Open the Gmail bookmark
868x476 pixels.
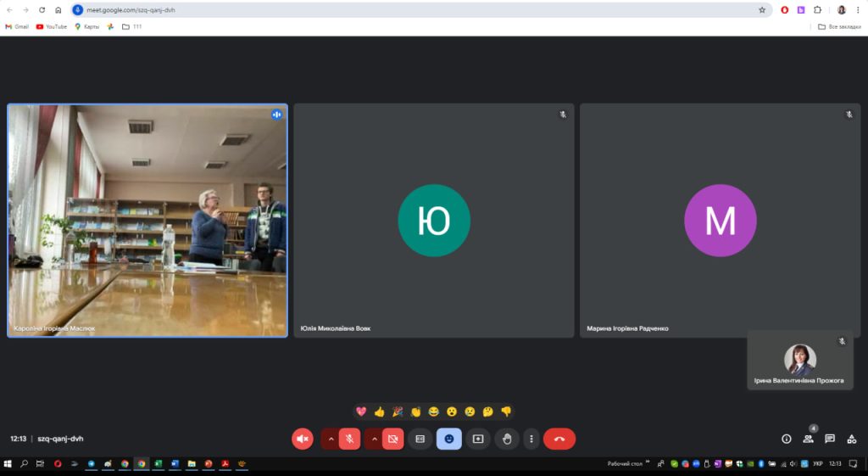coord(17,26)
